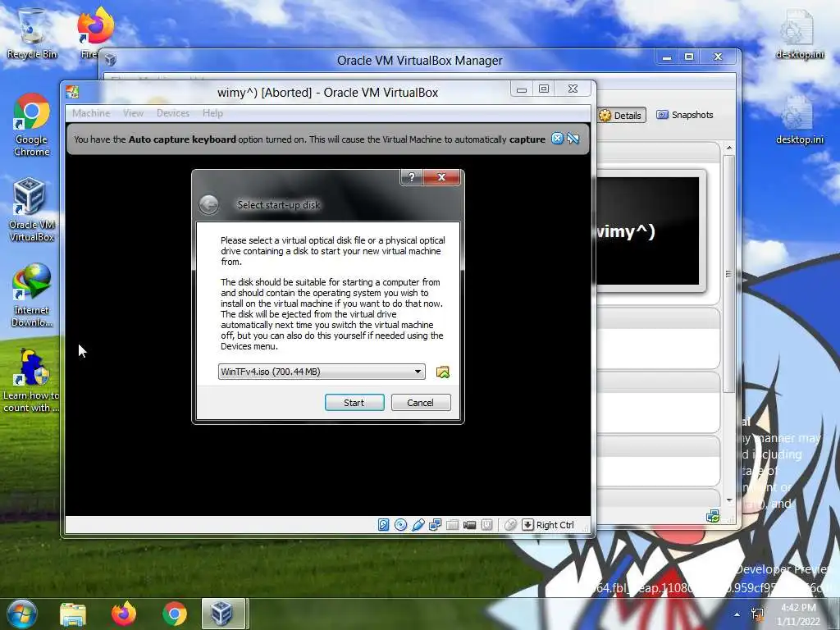Show hidden system tray icons

pos(737,614)
